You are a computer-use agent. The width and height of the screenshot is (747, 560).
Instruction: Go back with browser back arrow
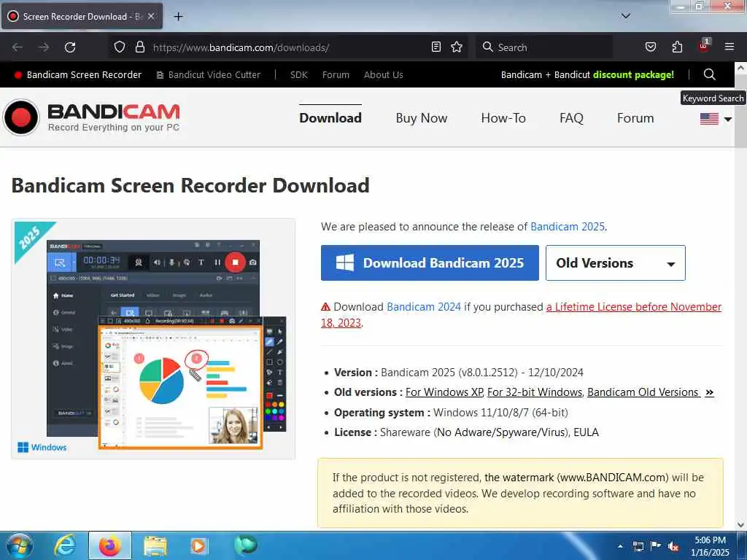18,47
